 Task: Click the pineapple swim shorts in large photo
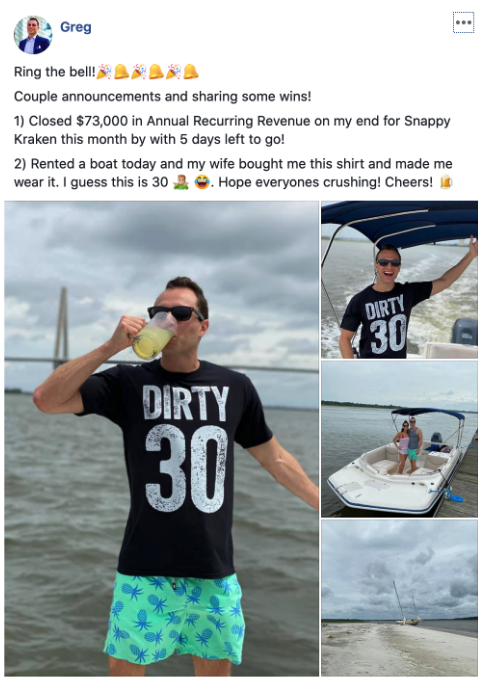coord(174,618)
